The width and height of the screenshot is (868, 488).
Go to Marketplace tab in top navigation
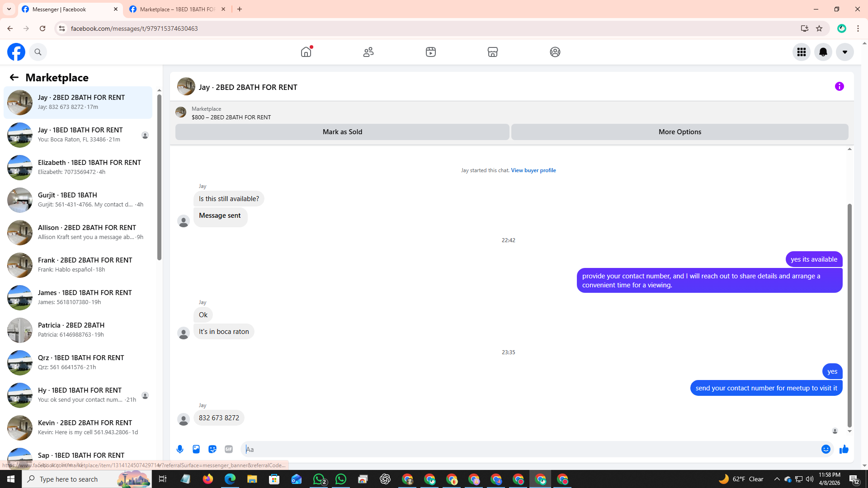pos(492,52)
